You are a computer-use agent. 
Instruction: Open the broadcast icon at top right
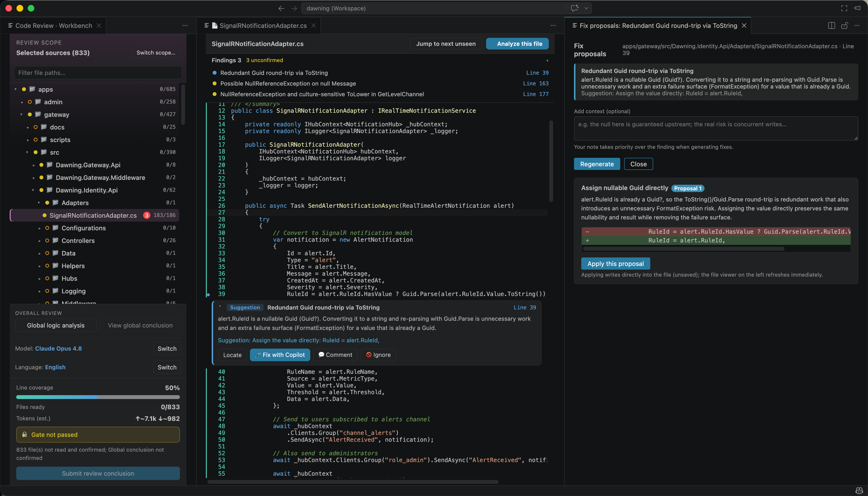[857, 8]
